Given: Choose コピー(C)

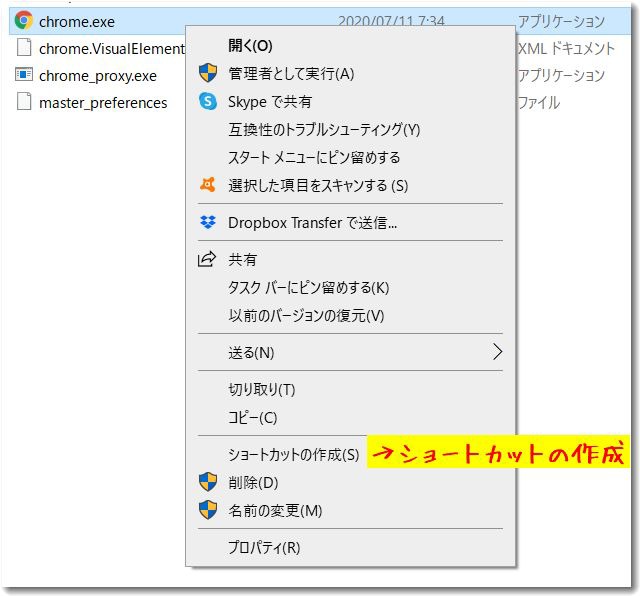Looking at the screenshot, I should point(253,417).
